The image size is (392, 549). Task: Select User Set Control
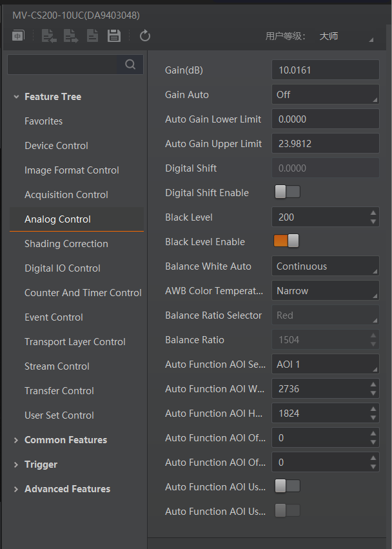[59, 415]
